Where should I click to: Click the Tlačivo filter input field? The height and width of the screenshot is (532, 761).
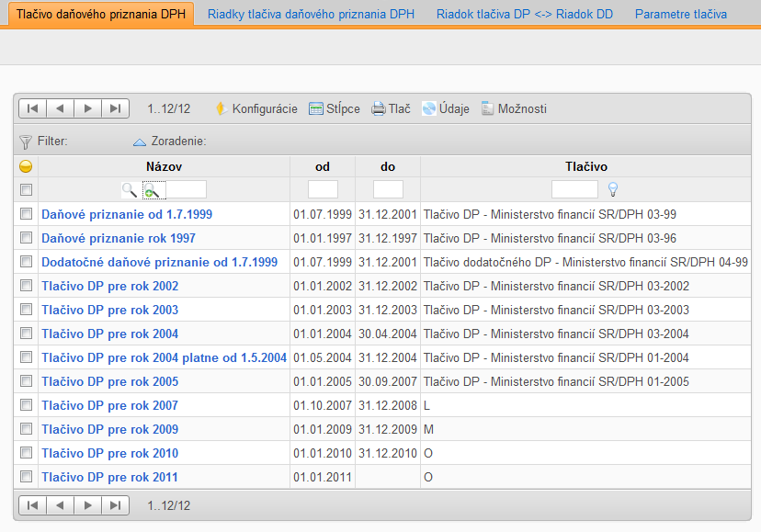point(574,189)
